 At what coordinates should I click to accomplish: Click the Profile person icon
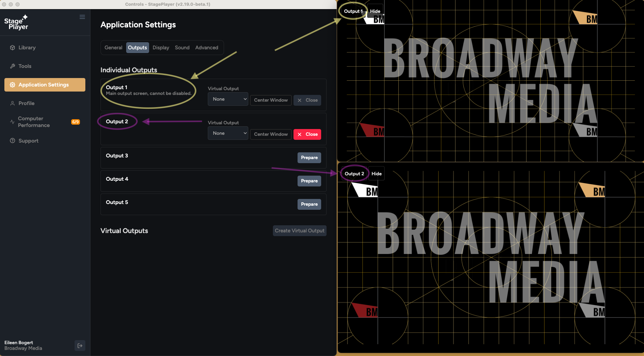[12, 103]
